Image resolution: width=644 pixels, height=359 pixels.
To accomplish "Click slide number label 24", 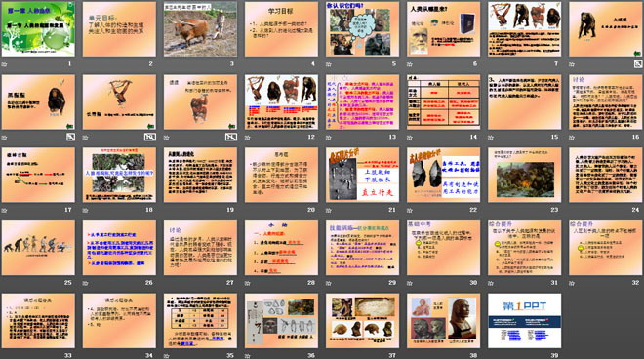I will pyautogui.click(x=635, y=210).
